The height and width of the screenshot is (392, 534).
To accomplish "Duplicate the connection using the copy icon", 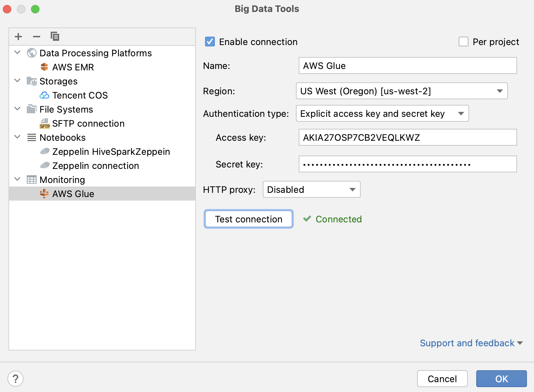I will coord(55,36).
